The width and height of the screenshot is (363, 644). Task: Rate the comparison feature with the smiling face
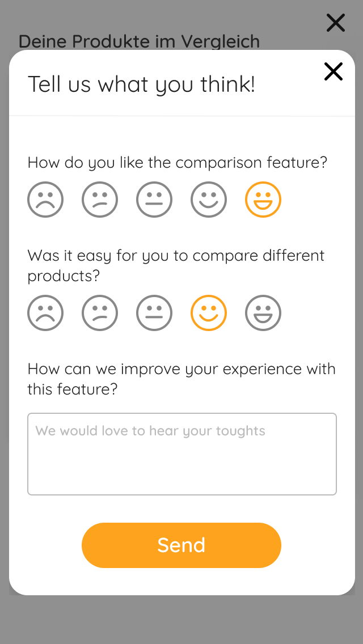[x=209, y=200]
